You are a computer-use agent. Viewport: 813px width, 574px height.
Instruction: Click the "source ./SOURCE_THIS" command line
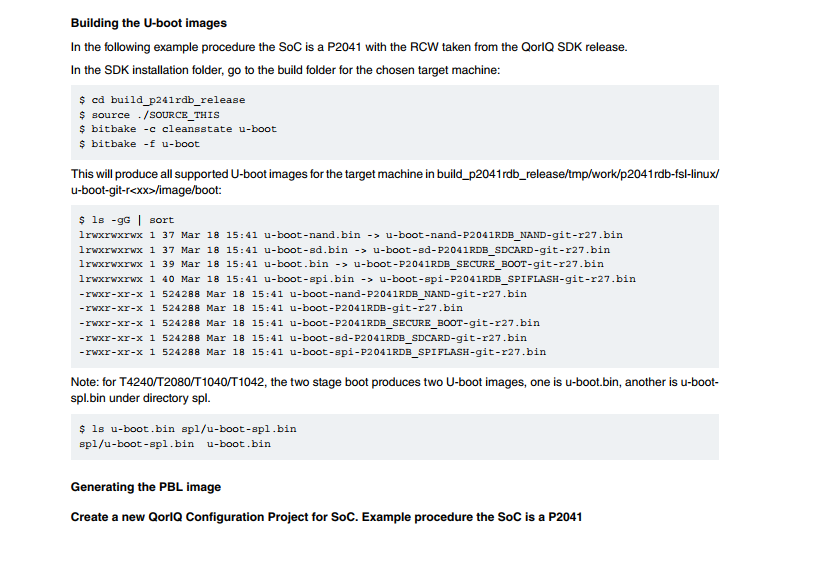tap(148, 115)
